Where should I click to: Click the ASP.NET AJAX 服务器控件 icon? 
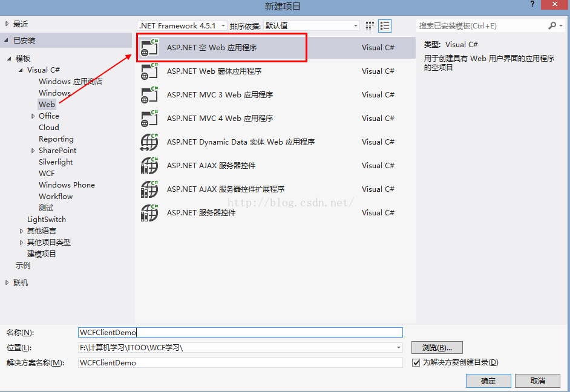click(149, 166)
